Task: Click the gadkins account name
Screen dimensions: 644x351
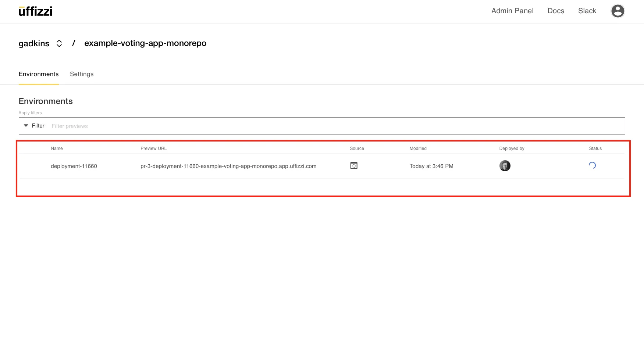Action: (34, 43)
